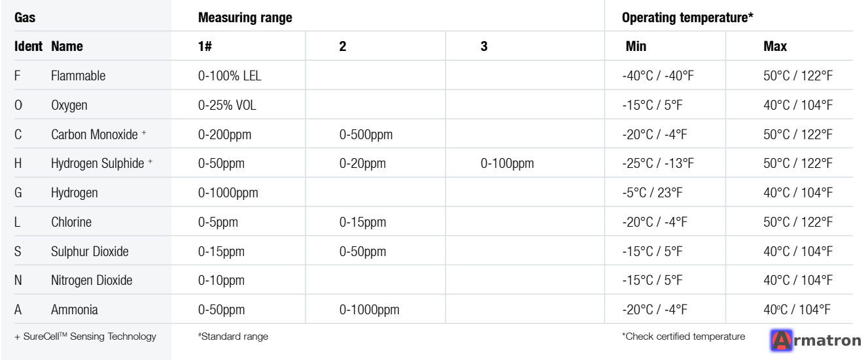The width and height of the screenshot is (868, 360).
Task: Click the Check certified temperature footnote
Action: coord(684,336)
